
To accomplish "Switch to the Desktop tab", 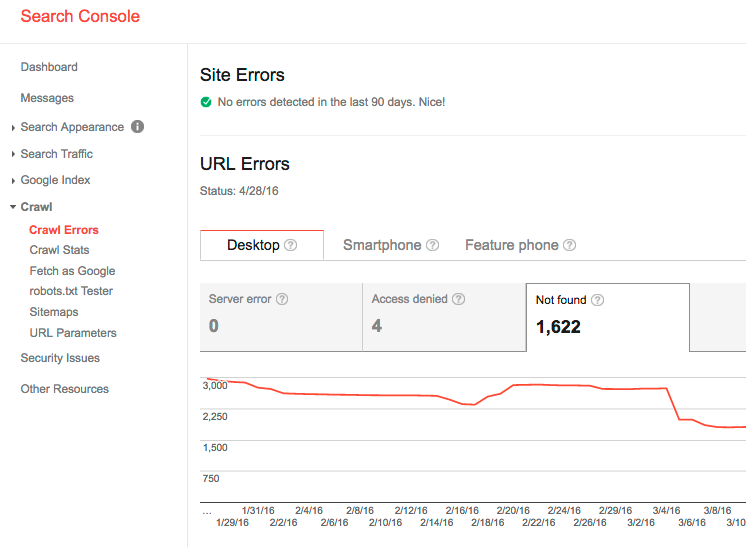I will click(x=262, y=245).
